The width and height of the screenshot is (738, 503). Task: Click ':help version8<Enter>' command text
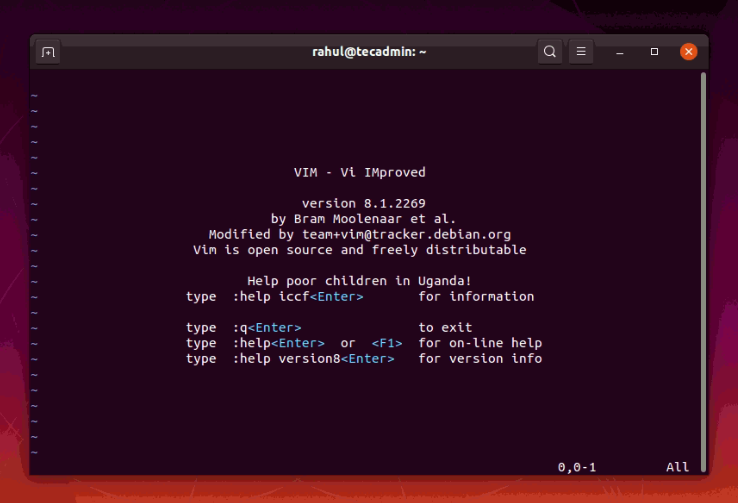click(x=313, y=359)
